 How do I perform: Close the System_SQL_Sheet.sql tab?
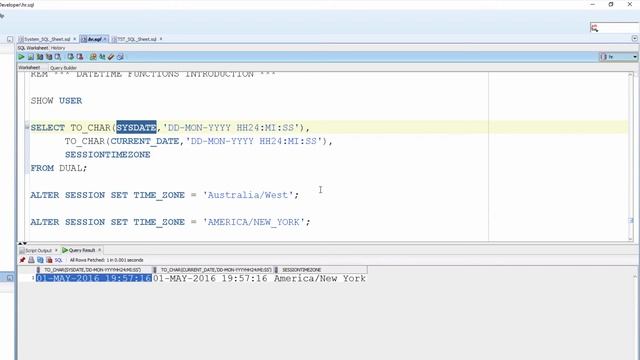coord(75,39)
